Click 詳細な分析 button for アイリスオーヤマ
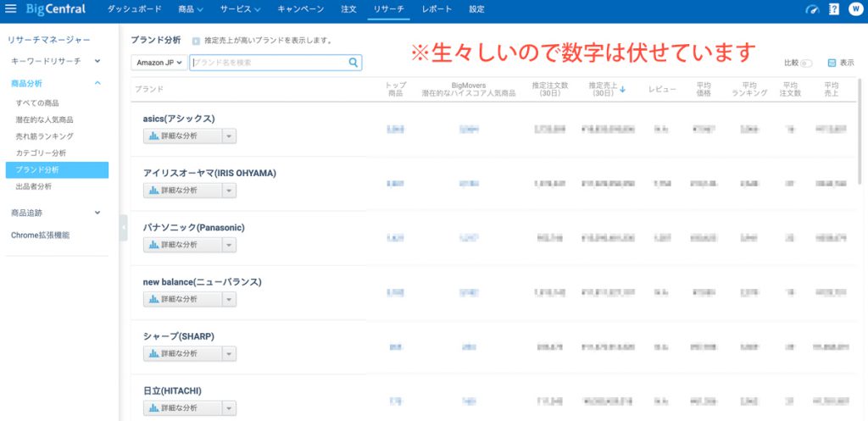Screen dimensions: 868x421 [x=183, y=191]
